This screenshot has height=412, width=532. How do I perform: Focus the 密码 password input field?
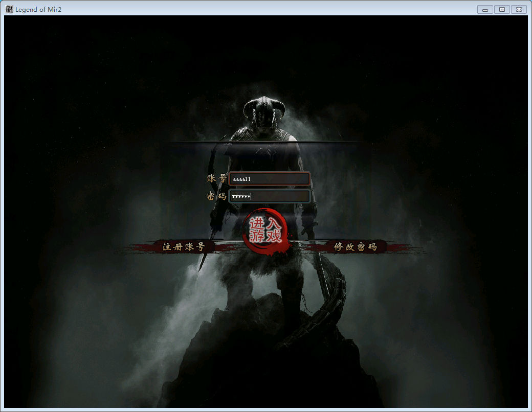tap(270, 196)
